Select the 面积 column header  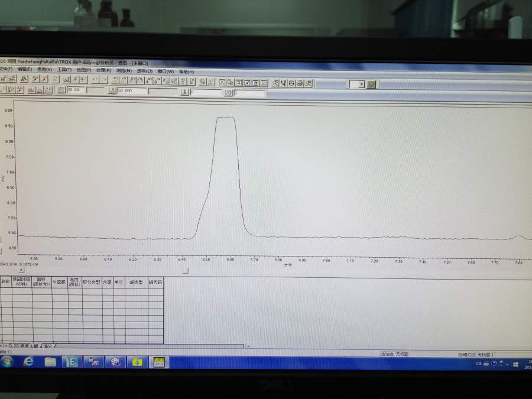pos(41,281)
